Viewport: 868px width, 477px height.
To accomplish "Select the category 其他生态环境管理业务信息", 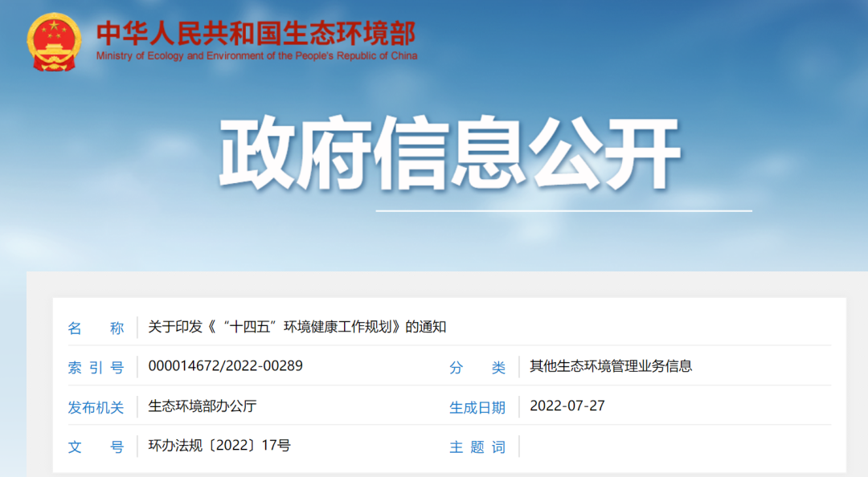I will (610, 366).
